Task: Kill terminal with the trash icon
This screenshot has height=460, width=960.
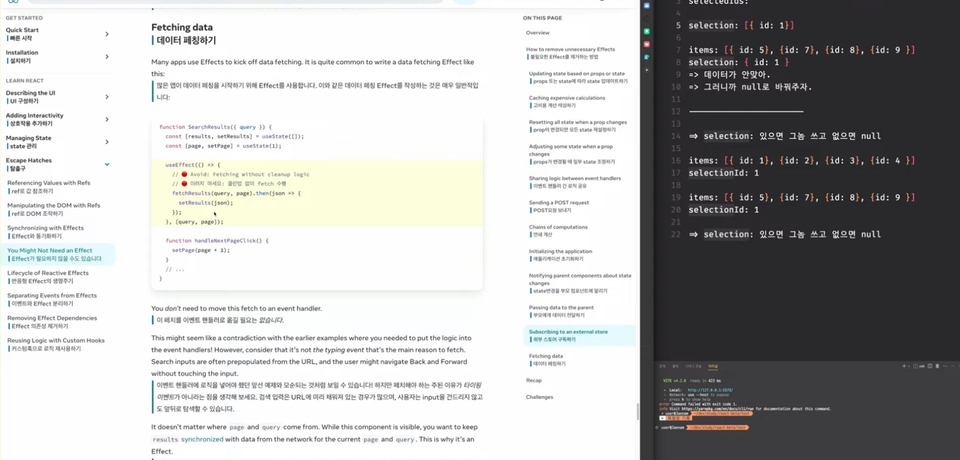Action: 937,366
